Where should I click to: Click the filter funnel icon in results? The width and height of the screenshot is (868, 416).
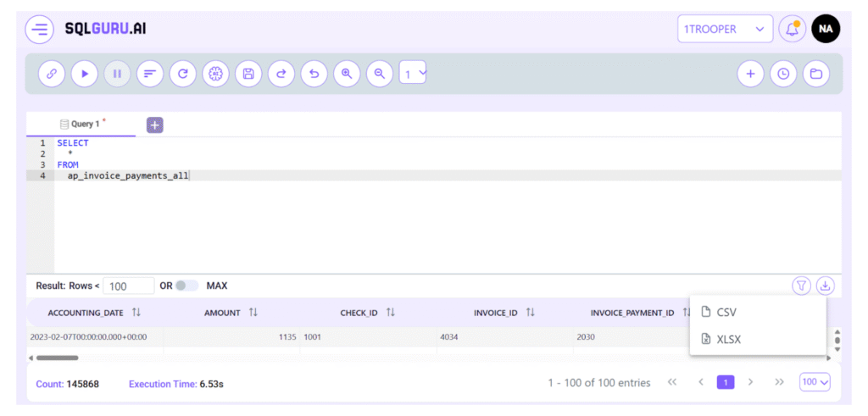801,286
